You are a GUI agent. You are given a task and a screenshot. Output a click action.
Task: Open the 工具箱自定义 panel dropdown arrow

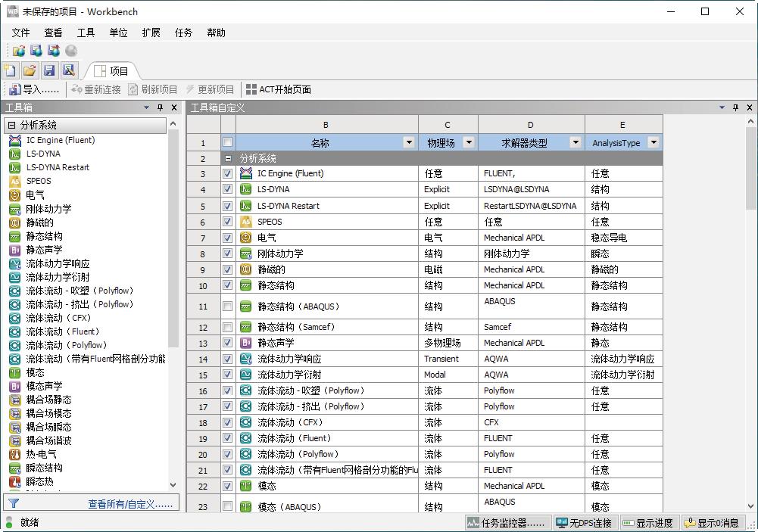pyautogui.click(x=722, y=107)
